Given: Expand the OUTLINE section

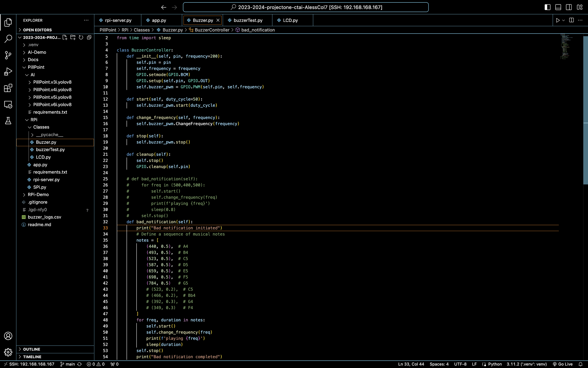Looking at the screenshot, I should coord(32,349).
